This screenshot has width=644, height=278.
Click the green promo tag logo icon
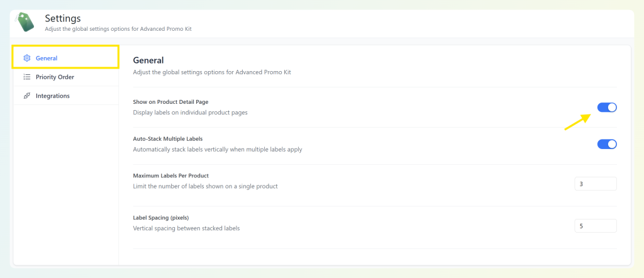25,23
